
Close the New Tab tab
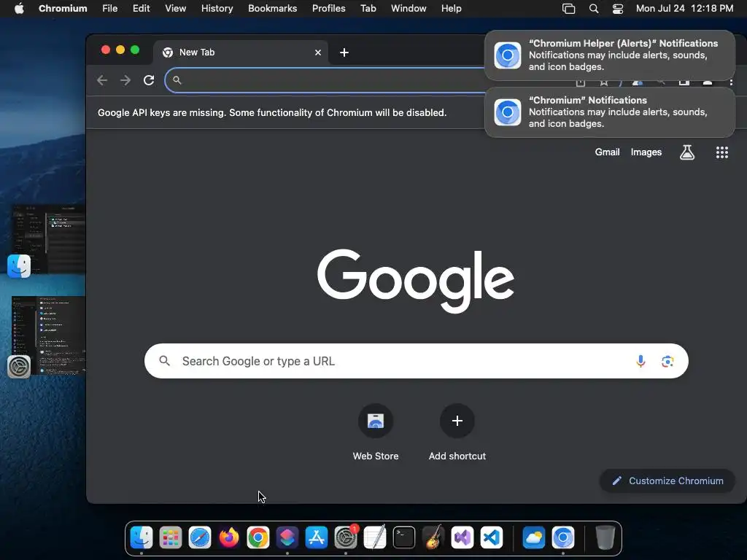click(x=318, y=52)
